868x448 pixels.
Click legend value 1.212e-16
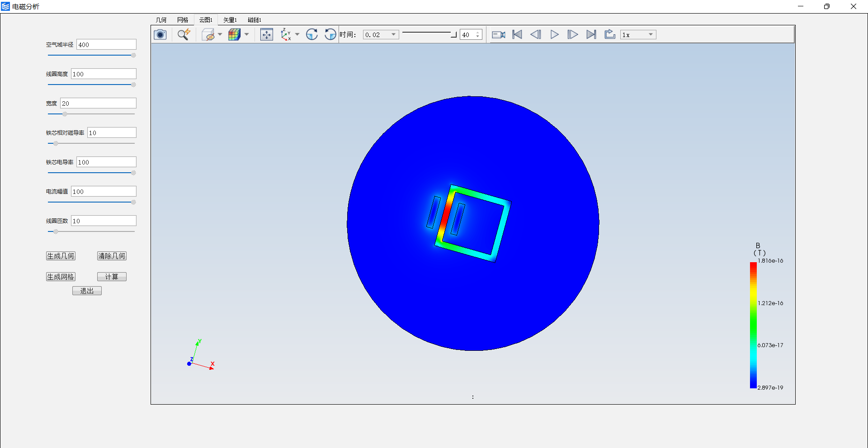[770, 303]
